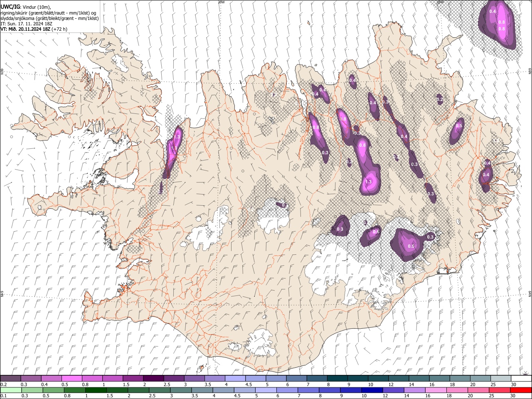532x399 pixels.
Task: Pick the darkest purple swatch above label 2 in the top legend
Action: coord(153,379)
